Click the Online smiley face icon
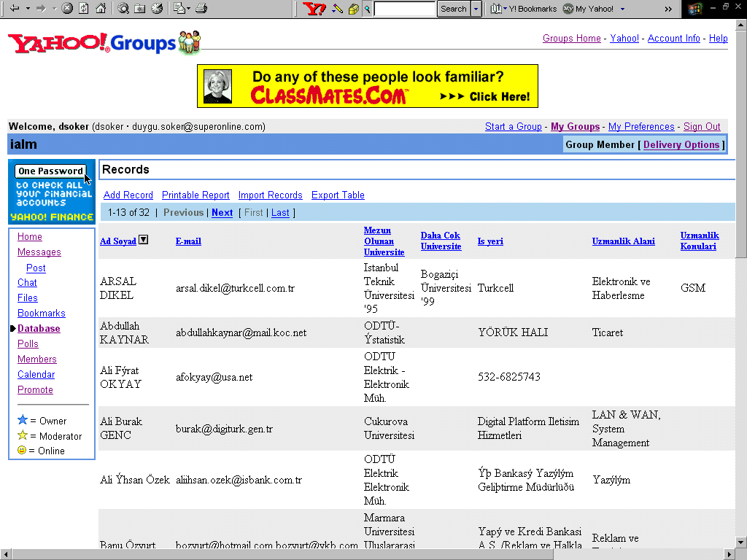The image size is (747, 560). 21,449
